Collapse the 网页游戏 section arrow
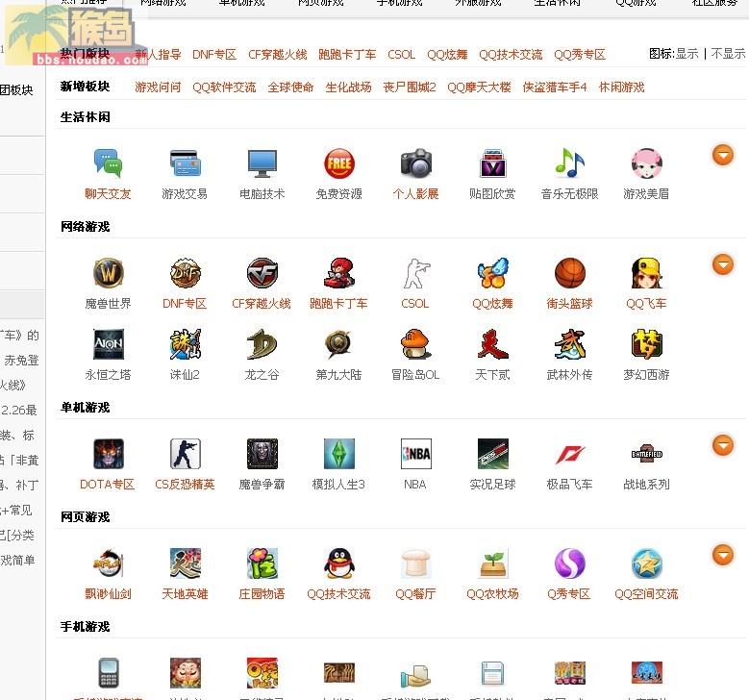The height and width of the screenshot is (700, 749). pos(723,555)
